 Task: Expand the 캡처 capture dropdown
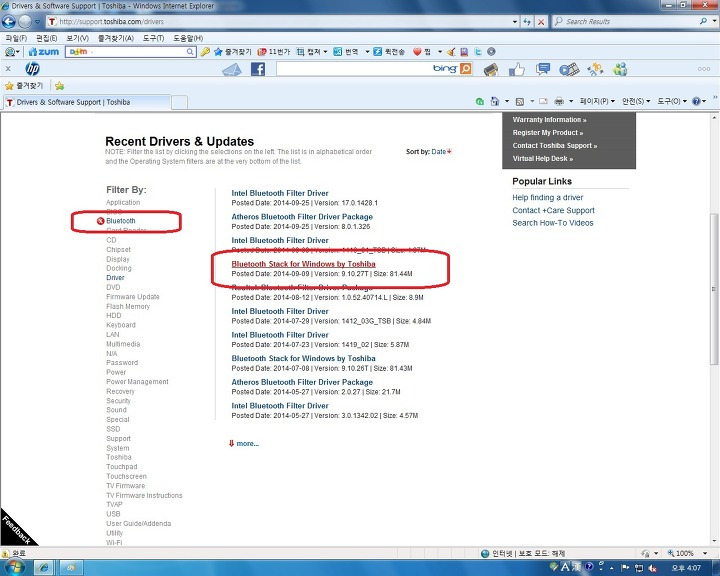pyautogui.click(x=326, y=52)
